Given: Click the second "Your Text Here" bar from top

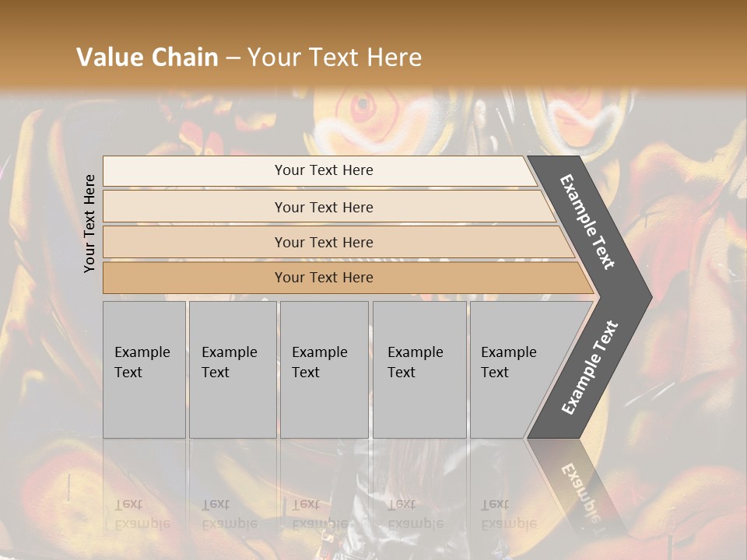Looking at the screenshot, I should 323,207.
